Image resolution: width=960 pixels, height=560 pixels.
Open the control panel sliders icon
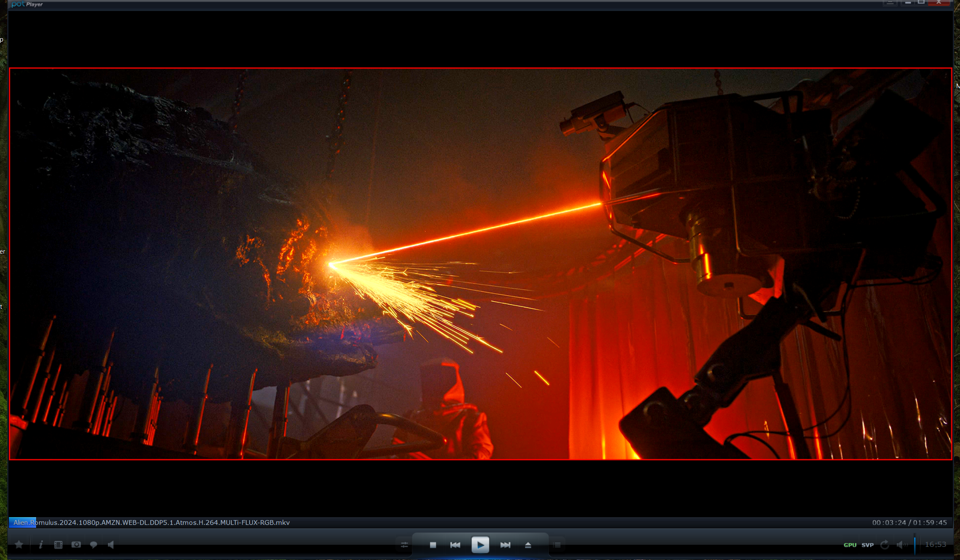(x=404, y=545)
